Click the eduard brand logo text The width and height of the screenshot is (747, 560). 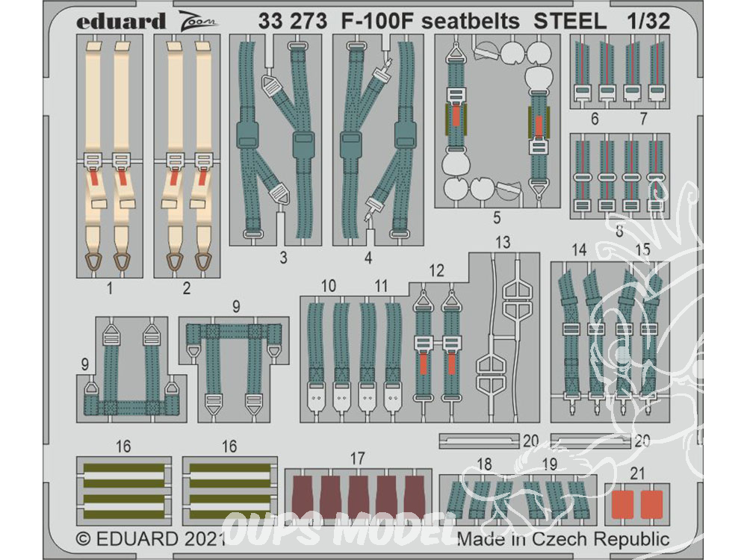coord(120,21)
